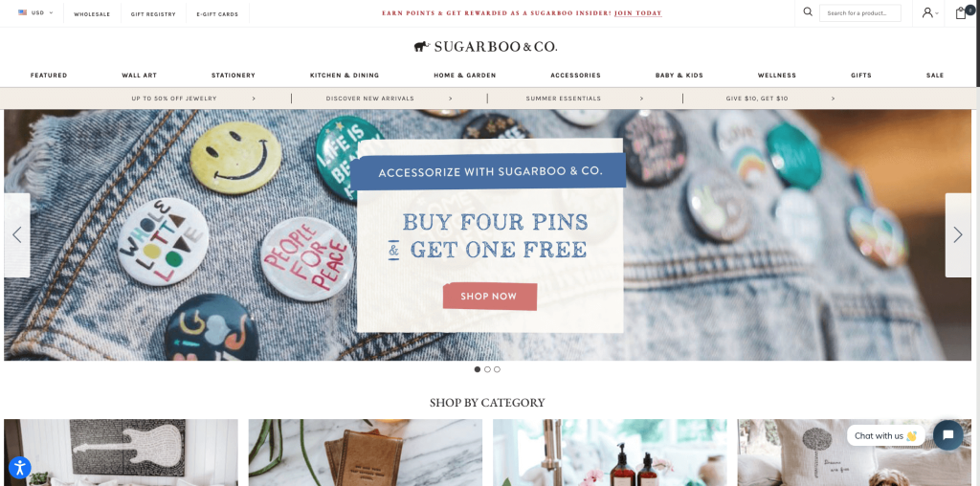Viewport: 980px width, 486px height.
Task: Click the Sugarboo & Co. elephant logo
Action: 485,46
